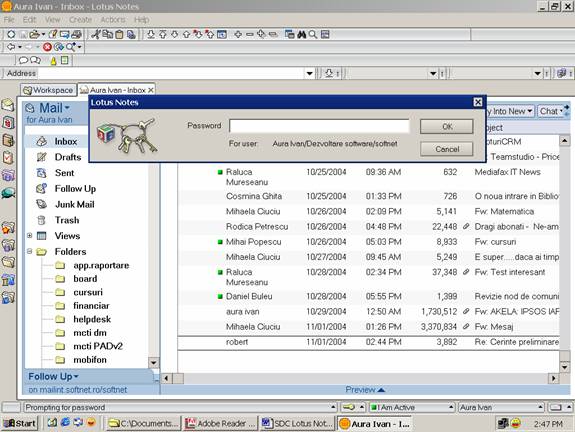Select the Inbox folder
The width and height of the screenshot is (575, 432).
(x=66, y=141)
